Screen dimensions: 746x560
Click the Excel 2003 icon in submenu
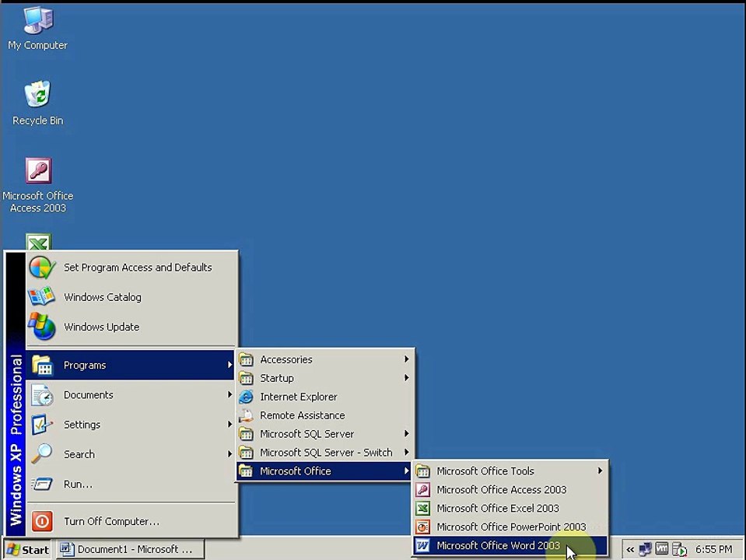(423, 508)
